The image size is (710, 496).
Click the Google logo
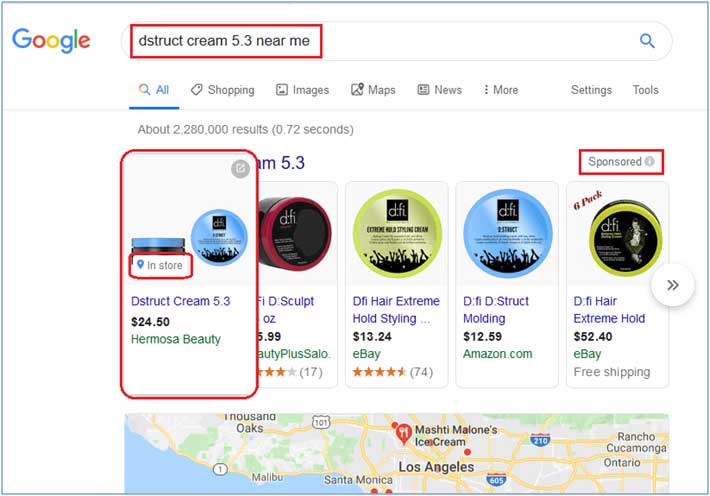tap(51, 40)
